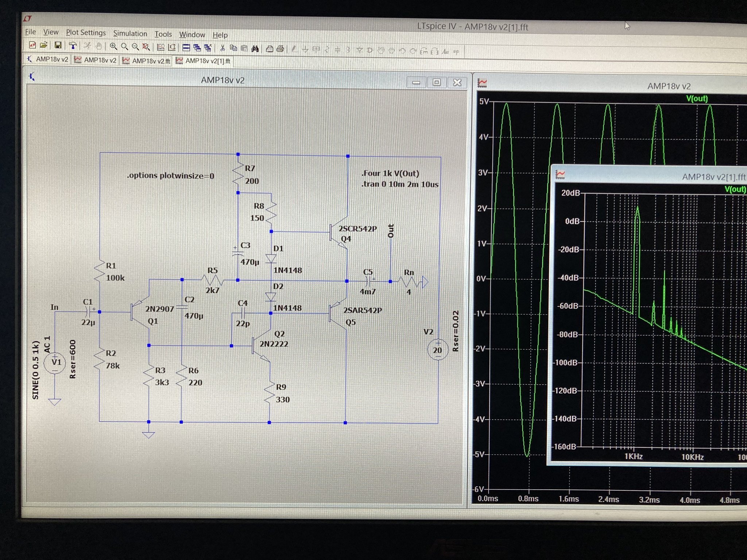747x560 pixels.
Task: Open the Simulation menu
Action: tap(130, 34)
